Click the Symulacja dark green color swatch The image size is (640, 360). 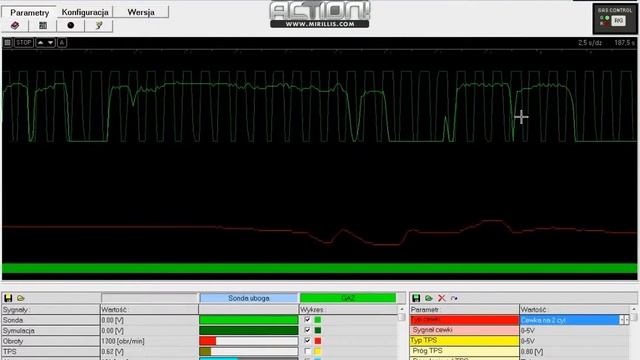click(318, 331)
